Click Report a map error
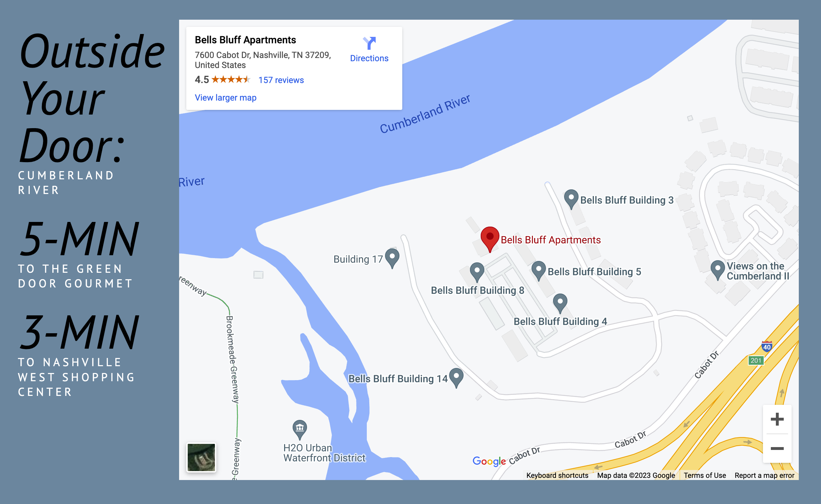Viewport: 821px width, 504px height. point(764,475)
